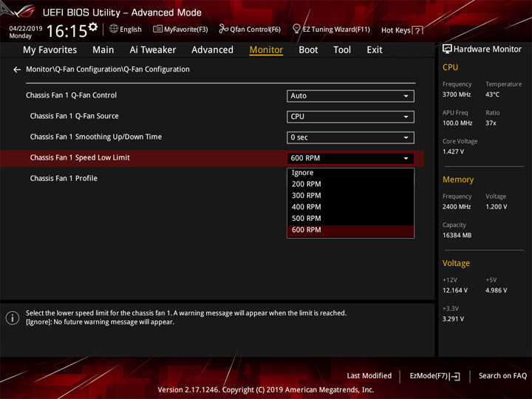Open the Hot Keys question mark icon
532x399 pixels.
tap(418, 30)
